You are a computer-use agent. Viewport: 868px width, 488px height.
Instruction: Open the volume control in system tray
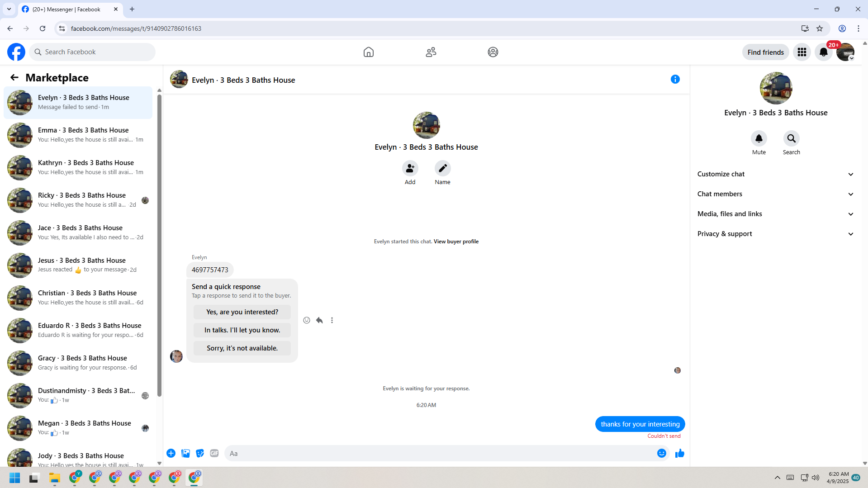(x=816, y=478)
